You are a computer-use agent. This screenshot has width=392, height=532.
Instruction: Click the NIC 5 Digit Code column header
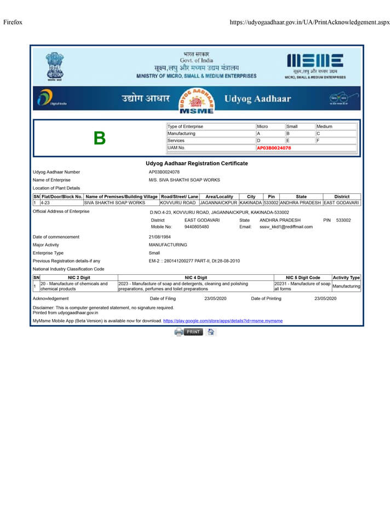point(303,277)
